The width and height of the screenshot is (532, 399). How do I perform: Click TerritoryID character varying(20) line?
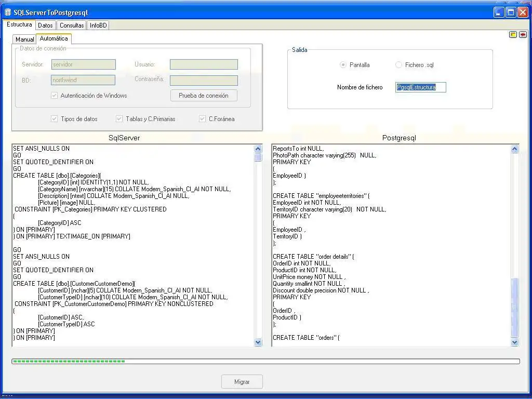tap(329, 209)
